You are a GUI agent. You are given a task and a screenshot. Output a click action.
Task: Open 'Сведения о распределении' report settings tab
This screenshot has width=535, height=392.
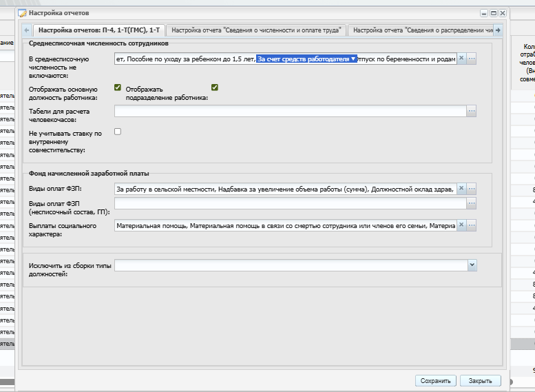point(420,30)
